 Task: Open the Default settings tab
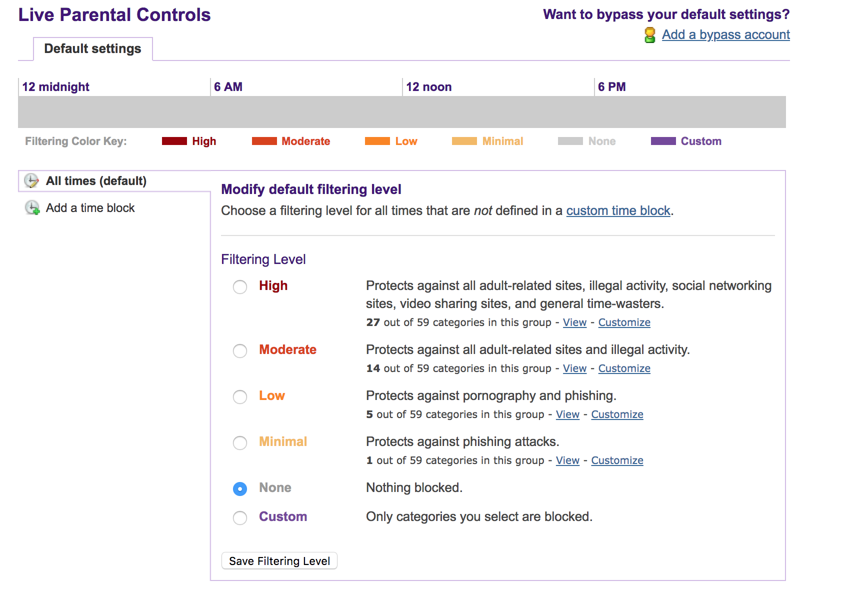tap(92, 49)
